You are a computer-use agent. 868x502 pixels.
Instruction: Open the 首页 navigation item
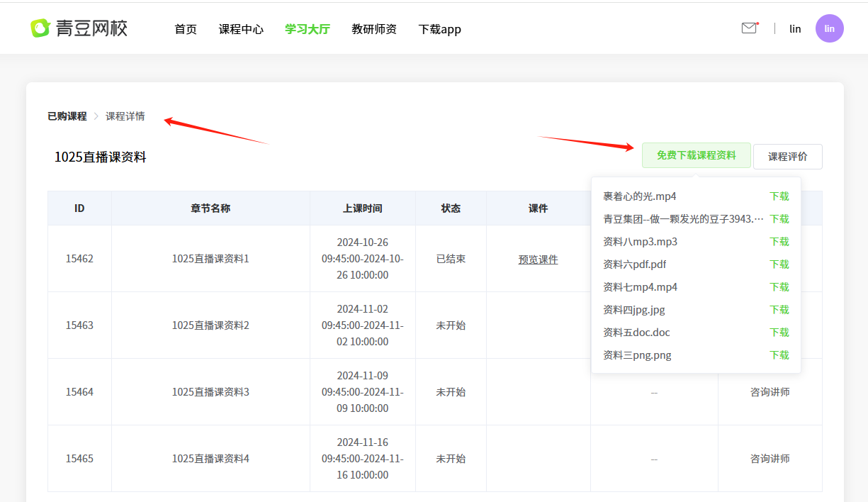pyautogui.click(x=186, y=29)
